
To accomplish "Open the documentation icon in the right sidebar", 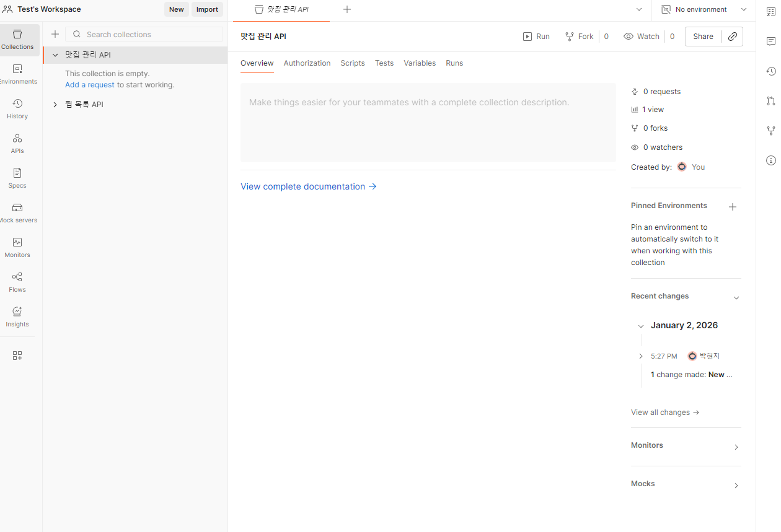I will point(771,12).
